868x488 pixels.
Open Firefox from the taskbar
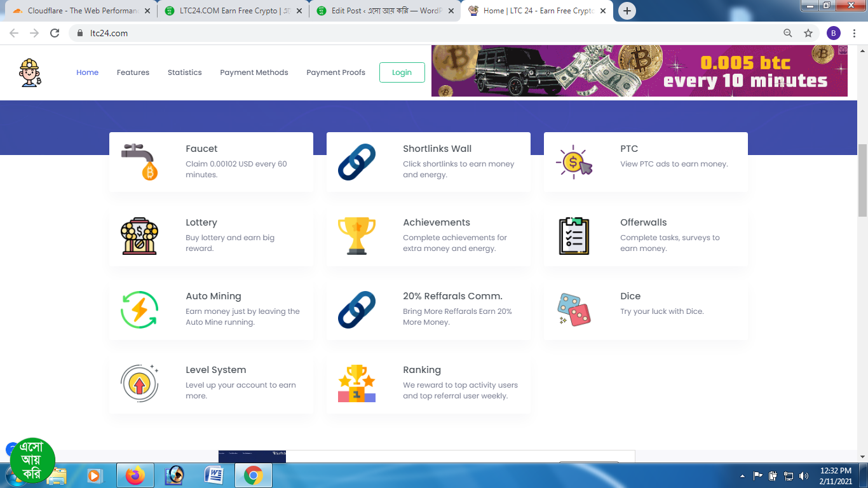135,475
